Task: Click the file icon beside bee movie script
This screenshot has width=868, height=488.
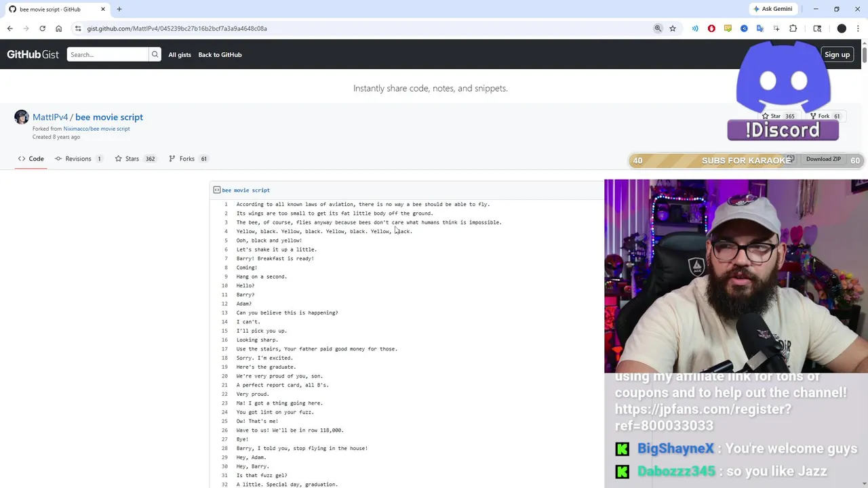Action: 216,190
